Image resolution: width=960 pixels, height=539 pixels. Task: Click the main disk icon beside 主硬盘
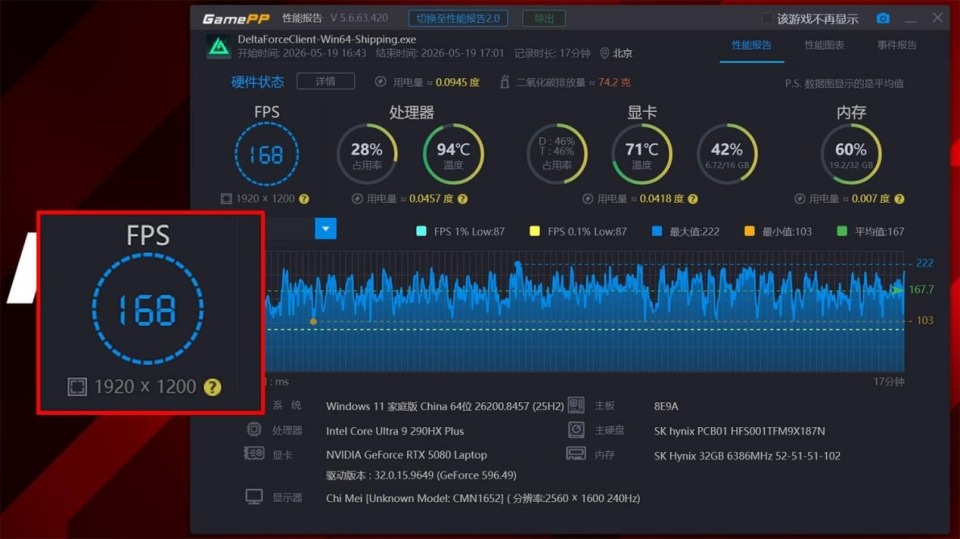(x=576, y=430)
